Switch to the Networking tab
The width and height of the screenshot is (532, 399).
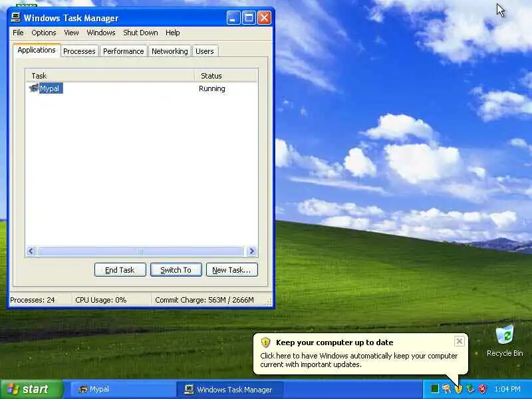click(x=170, y=51)
